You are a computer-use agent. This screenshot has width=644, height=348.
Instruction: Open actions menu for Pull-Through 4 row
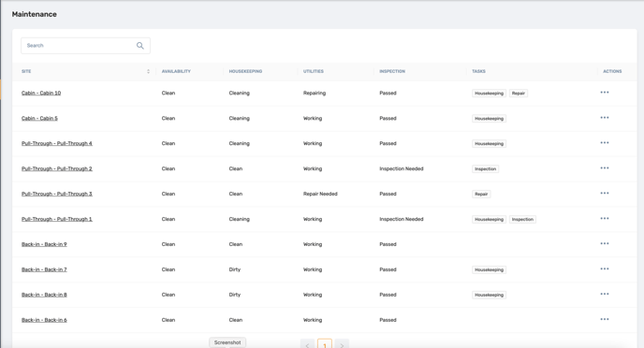[x=605, y=143]
